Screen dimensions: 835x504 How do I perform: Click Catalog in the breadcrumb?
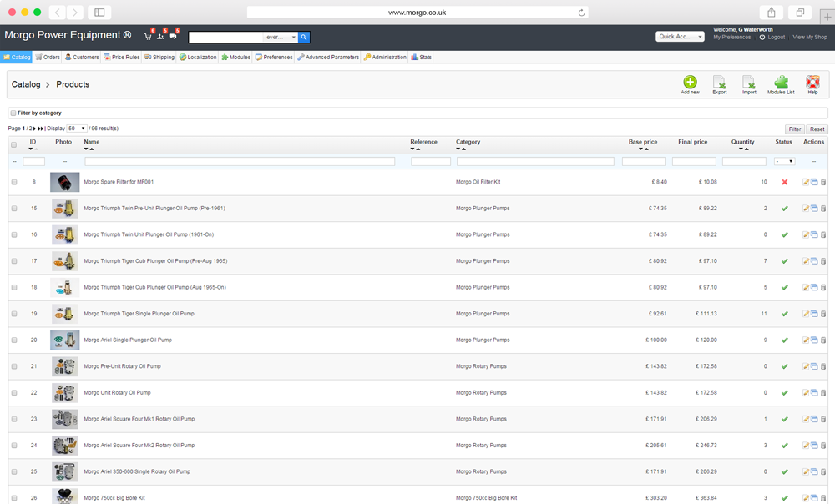pos(26,84)
